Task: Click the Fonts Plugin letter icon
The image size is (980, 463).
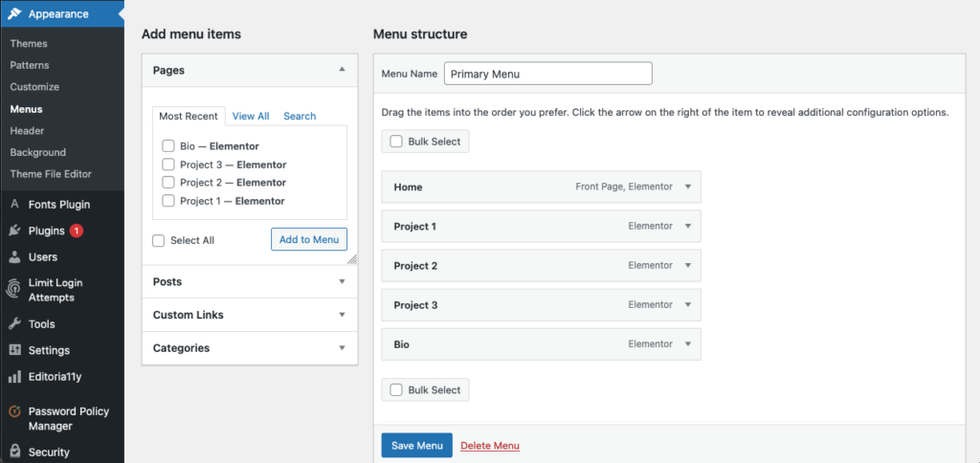Action: (x=15, y=205)
